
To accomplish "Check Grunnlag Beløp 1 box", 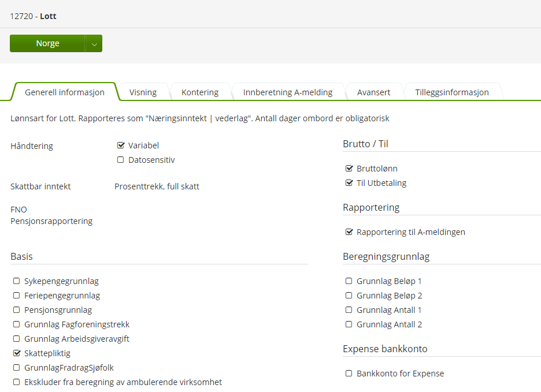I will point(349,281).
